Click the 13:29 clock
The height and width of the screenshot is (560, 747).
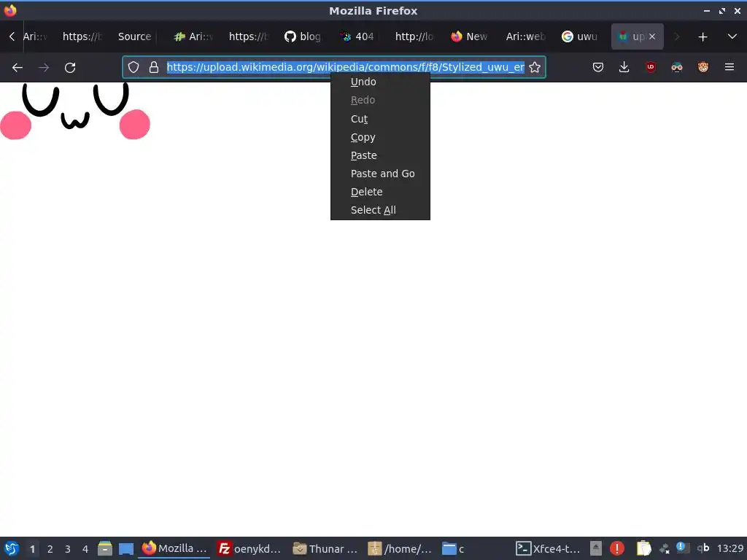[729, 548]
